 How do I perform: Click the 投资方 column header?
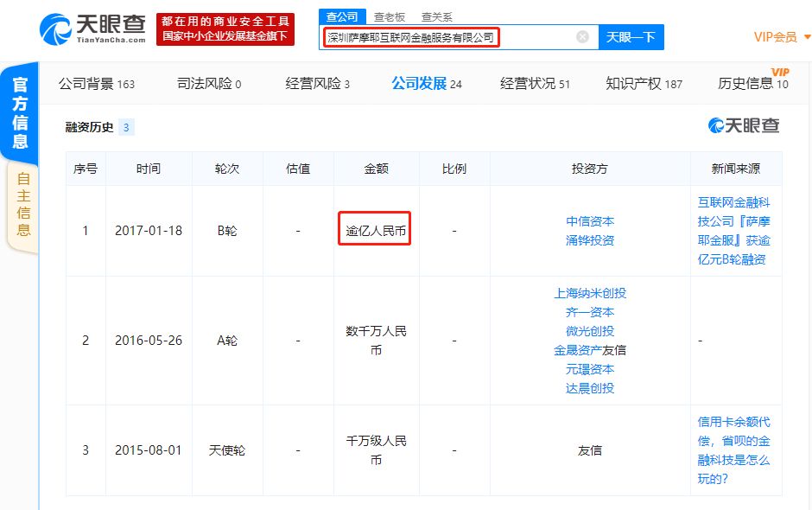(x=590, y=169)
